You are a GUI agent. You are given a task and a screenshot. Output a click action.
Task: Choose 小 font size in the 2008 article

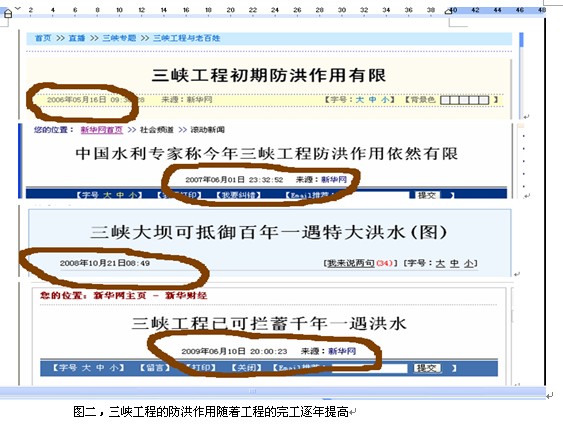point(468,263)
